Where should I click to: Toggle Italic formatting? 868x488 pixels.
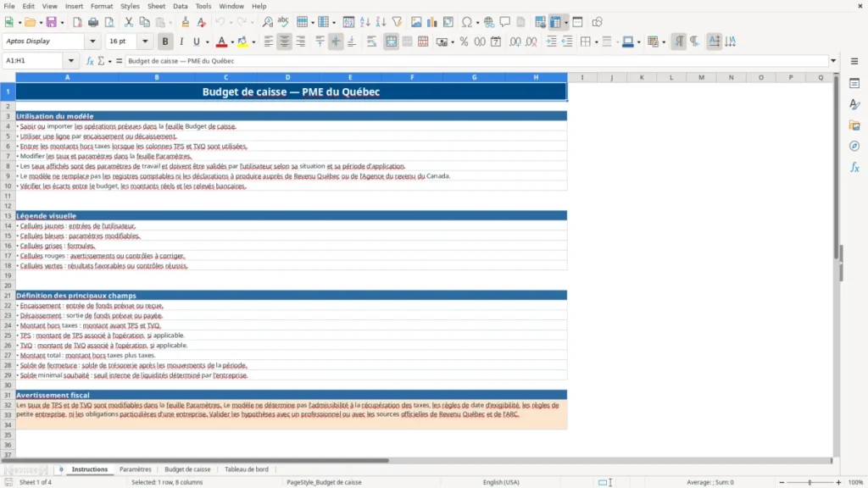tap(181, 42)
